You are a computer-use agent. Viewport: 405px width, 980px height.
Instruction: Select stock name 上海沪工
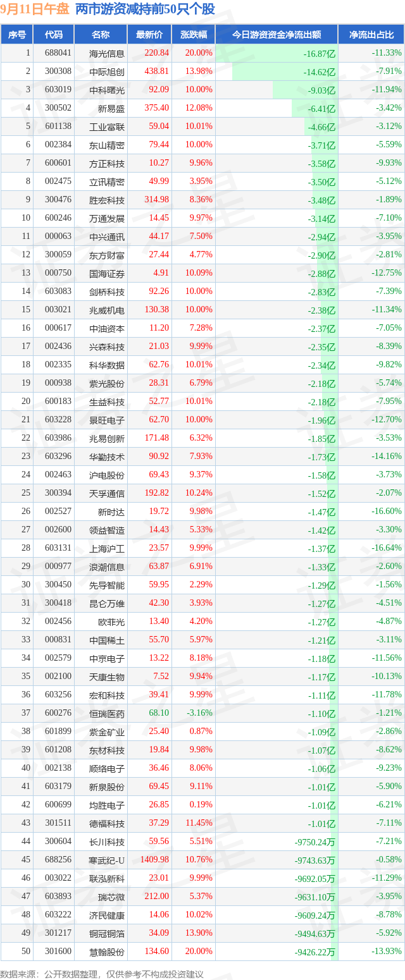[108, 549]
